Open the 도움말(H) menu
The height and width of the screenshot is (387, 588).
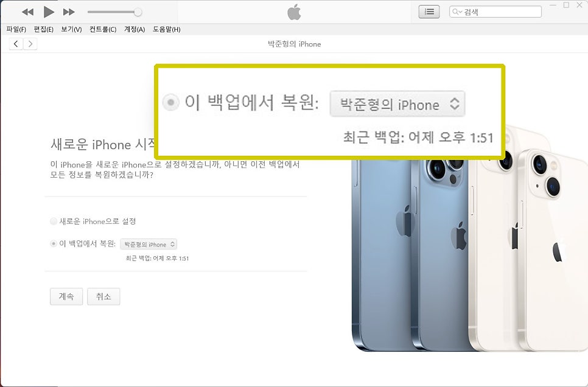[x=167, y=29]
